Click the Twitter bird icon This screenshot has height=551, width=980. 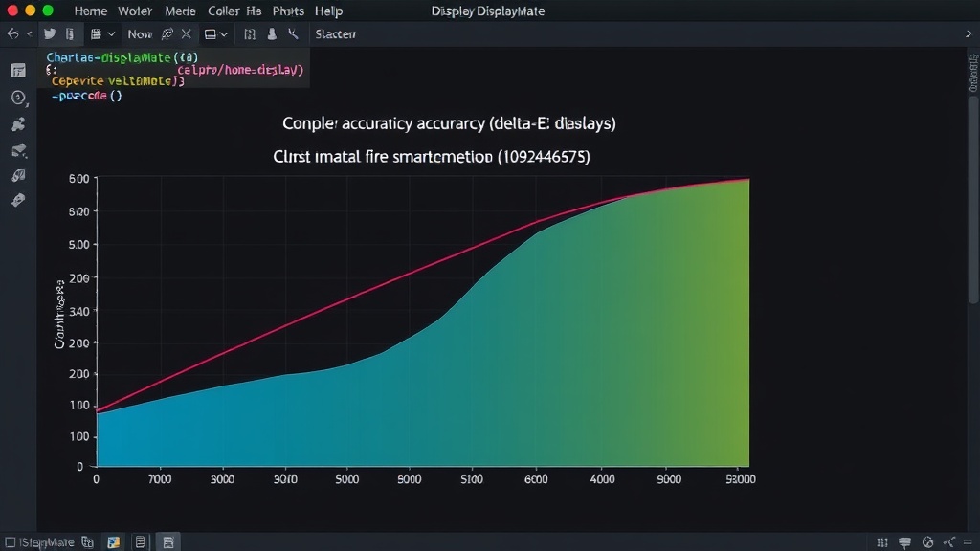(x=50, y=33)
